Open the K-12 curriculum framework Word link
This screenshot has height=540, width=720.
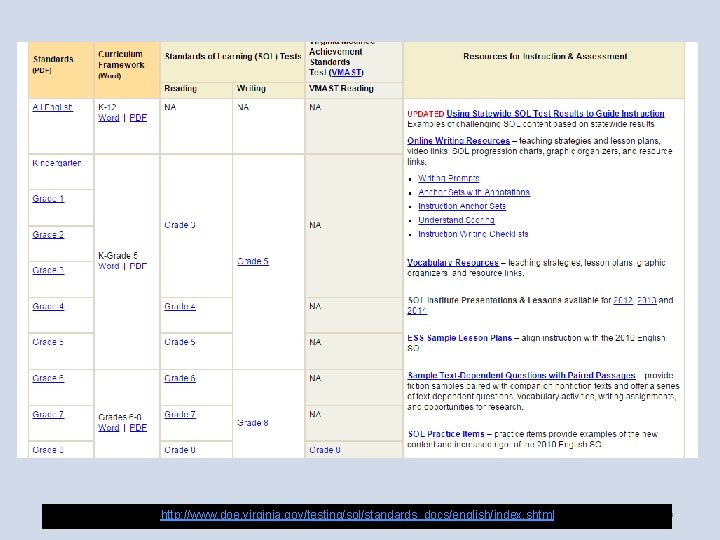[109, 118]
